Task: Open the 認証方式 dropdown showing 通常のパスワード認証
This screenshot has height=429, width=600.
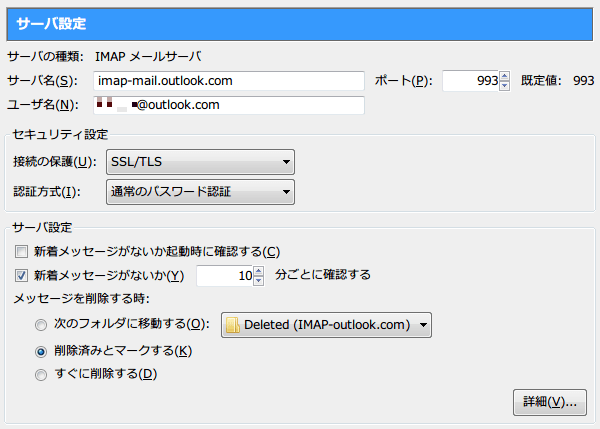Action: click(x=199, y=191)
